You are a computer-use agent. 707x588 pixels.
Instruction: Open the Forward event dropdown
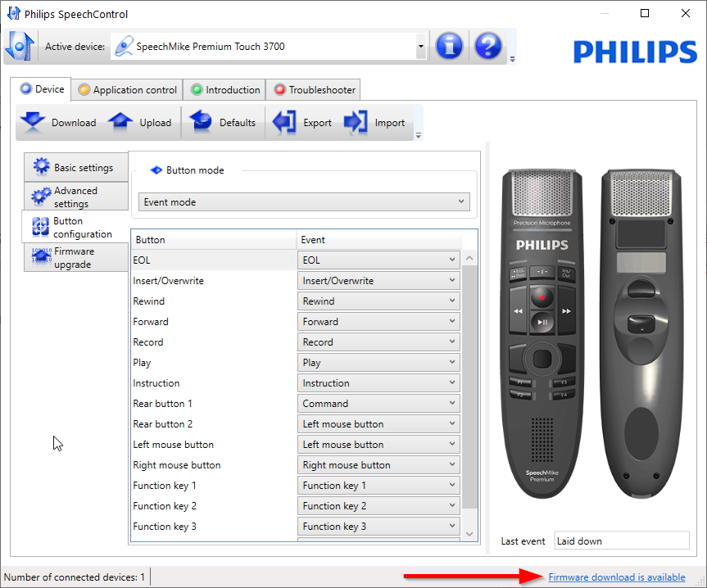click(378, 321)
